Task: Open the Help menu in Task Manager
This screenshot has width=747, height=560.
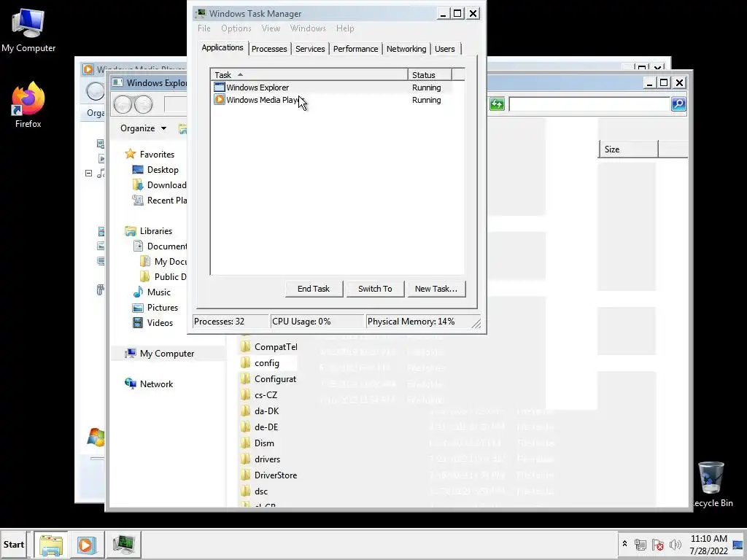Action: (345, 28)
